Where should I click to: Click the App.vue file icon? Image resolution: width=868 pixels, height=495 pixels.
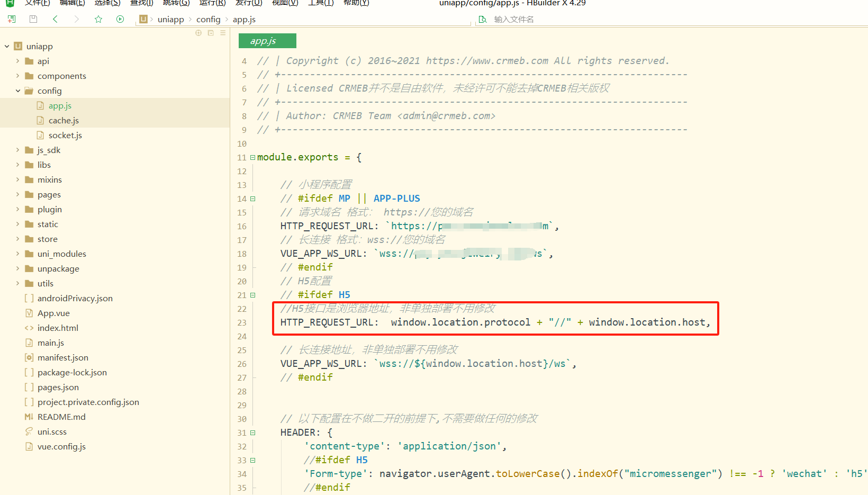(x=29, y=313)
